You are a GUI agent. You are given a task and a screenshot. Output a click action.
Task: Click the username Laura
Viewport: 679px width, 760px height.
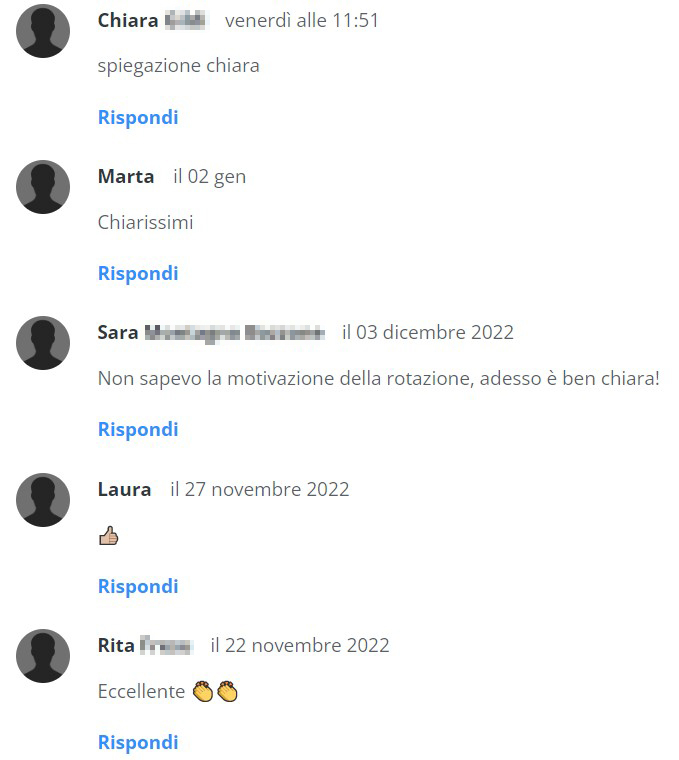[x=125, y=489]
